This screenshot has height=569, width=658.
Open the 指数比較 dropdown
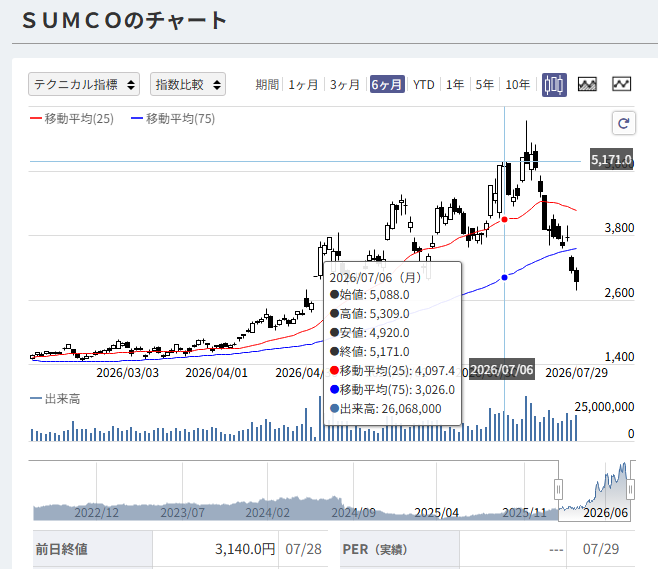click(x=188, y=84)
